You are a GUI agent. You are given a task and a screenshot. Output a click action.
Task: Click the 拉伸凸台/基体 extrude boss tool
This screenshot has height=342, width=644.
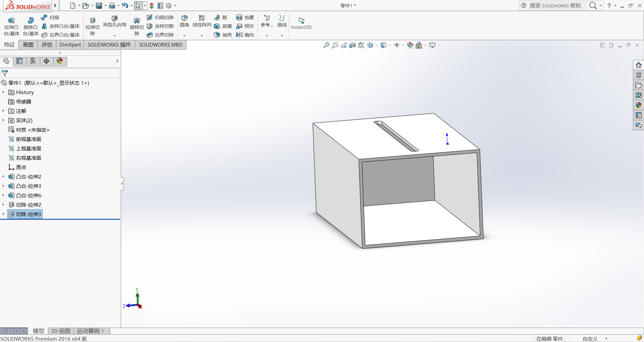pos(11,26)
